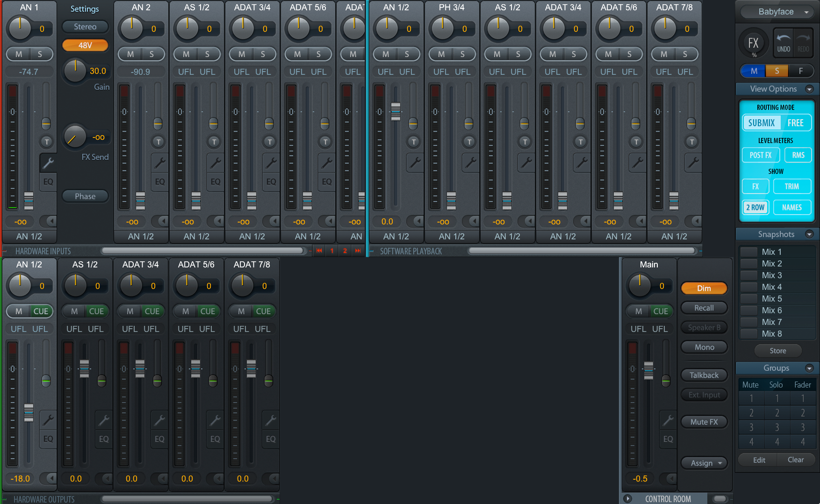Open wrench settings on Main control room channel
The image size is (820, 504).
point(668,420)
